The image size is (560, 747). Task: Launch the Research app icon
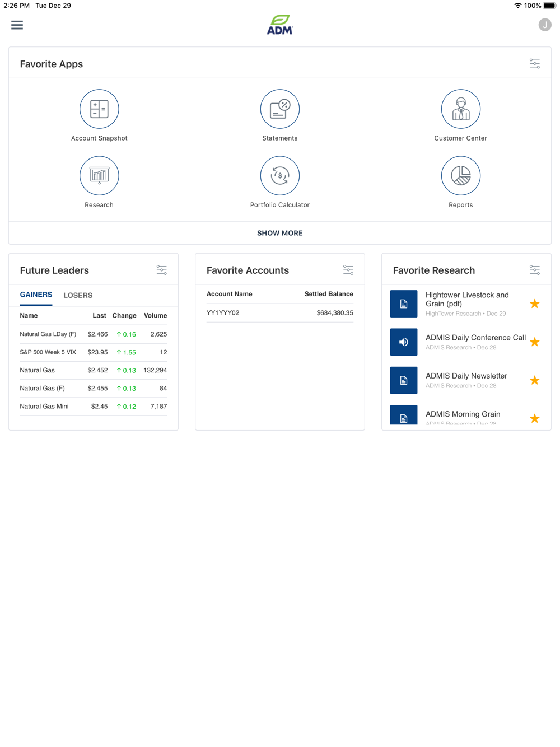[99, 176]
